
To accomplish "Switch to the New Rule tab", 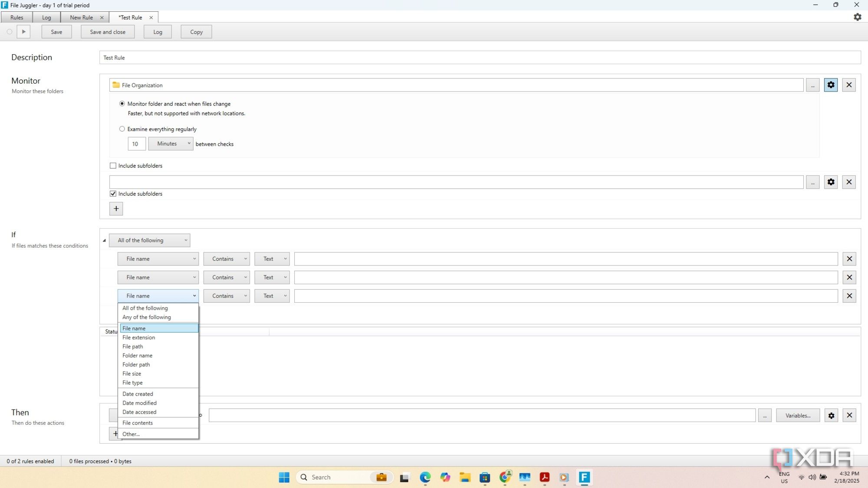I will [81, 17].
